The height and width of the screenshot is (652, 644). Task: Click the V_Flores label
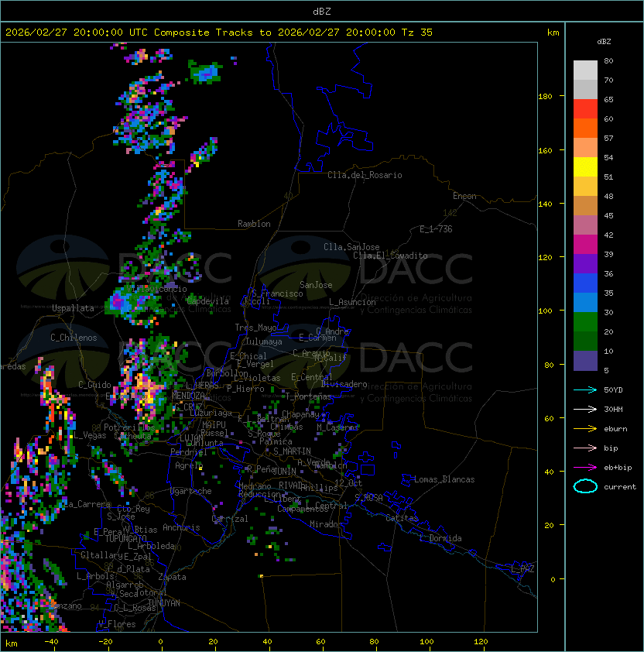click(x=117, y=625)
